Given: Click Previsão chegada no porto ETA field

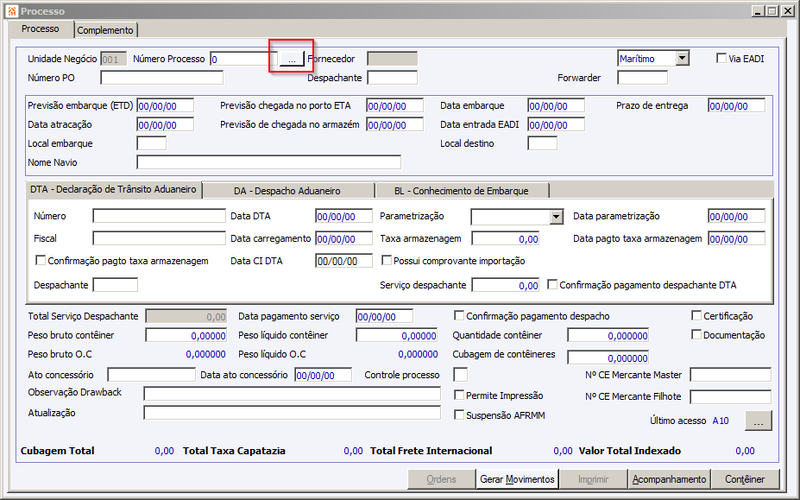Looking at the screenshot, I should 395,106.
